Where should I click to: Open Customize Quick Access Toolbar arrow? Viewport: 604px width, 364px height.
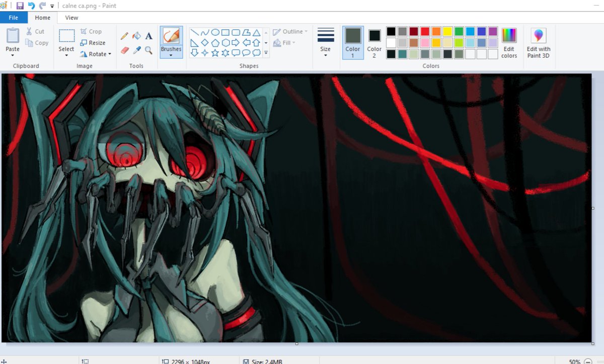pos(52,6)
